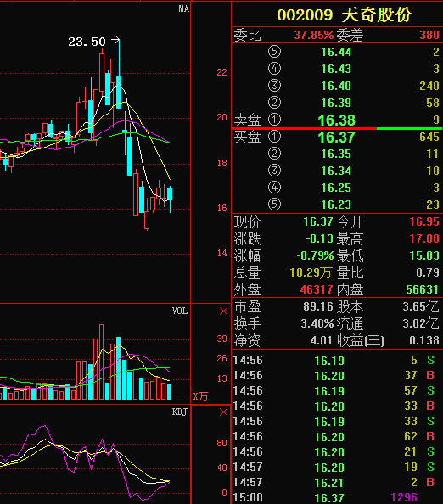This screenshot has height=504, width=443.
Task: Click the KDJ indicator label
Action: [179, 412]
